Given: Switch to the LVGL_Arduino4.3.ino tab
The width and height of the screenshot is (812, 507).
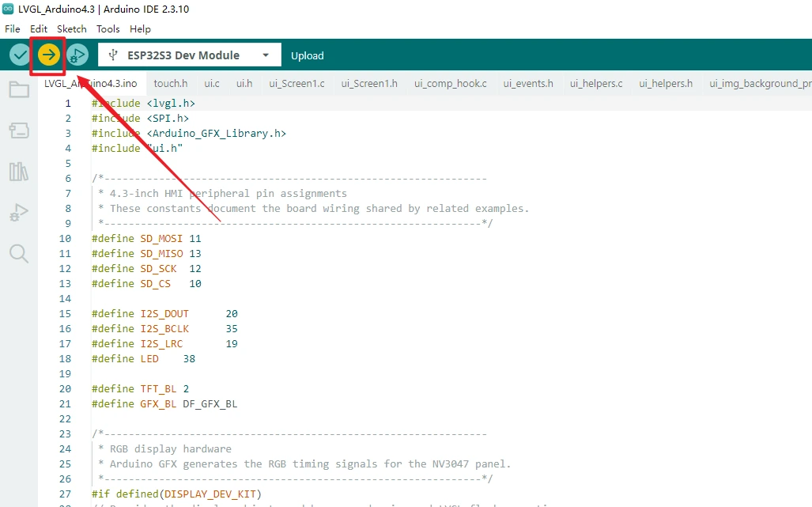Looking at the screenshot, I should (91, 83).
